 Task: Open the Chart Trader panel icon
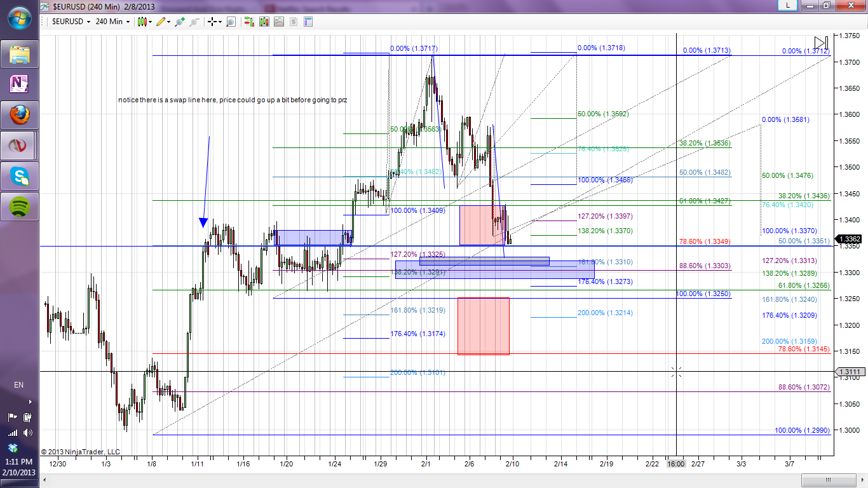tap(248, 22)
